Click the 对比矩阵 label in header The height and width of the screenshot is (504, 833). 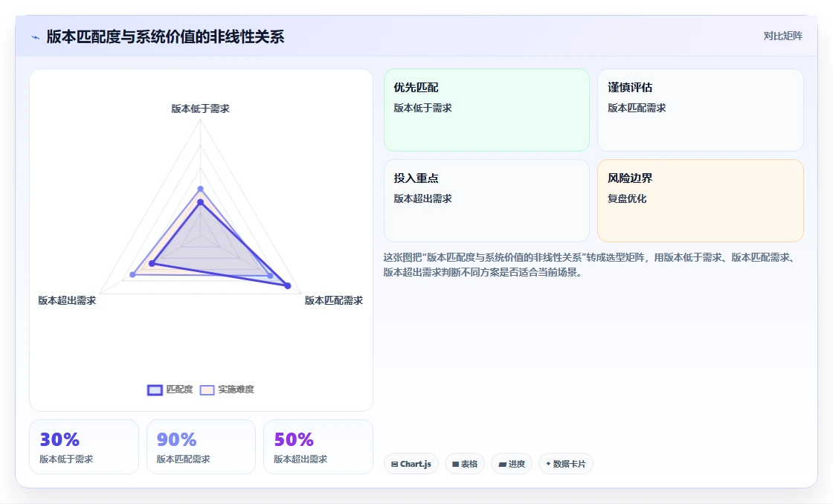pos(783,36)
